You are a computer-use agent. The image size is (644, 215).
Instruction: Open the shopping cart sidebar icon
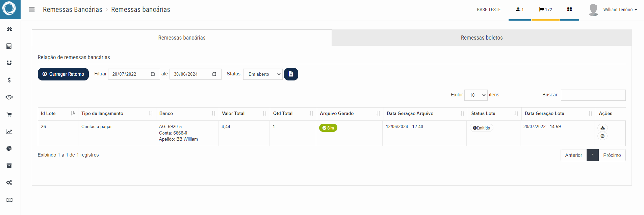click(x=9, y=115)
